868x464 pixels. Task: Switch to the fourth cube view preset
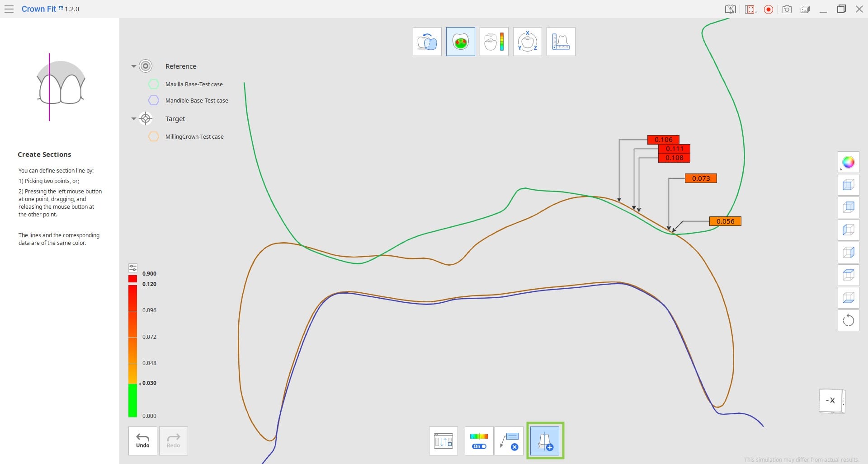coord(849,253)
